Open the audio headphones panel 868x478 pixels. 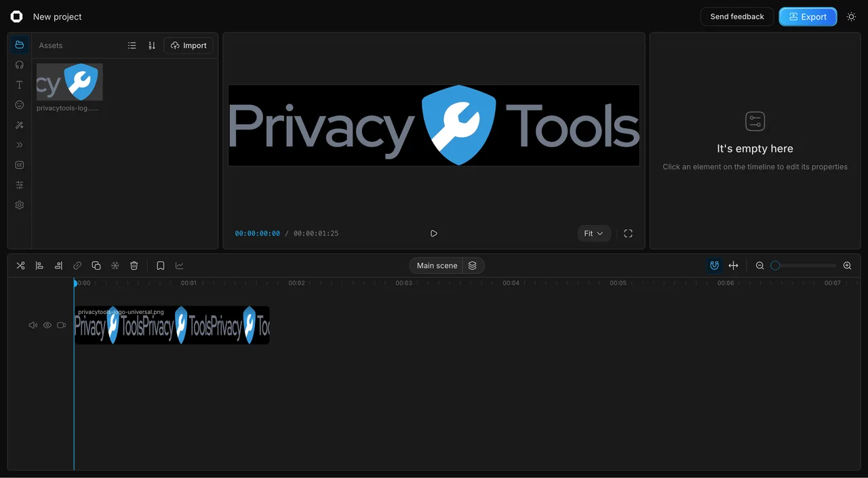point(20,65)
